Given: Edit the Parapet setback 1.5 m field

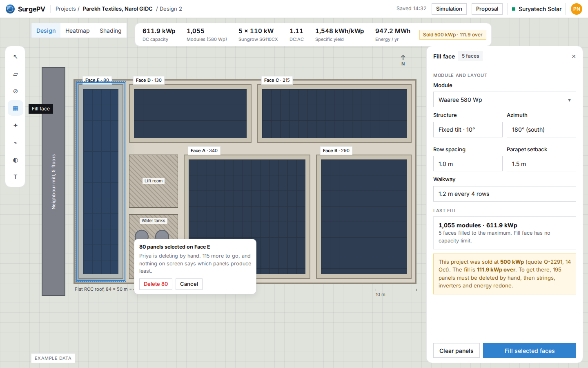Looking at the screenshot, I should pyautogui.click(x=541, y=164).
